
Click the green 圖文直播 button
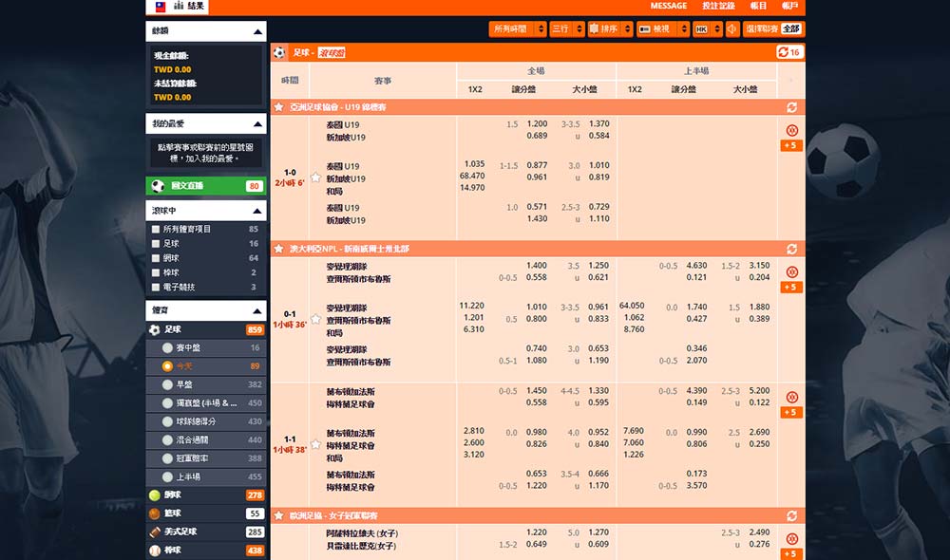[205, 186]
